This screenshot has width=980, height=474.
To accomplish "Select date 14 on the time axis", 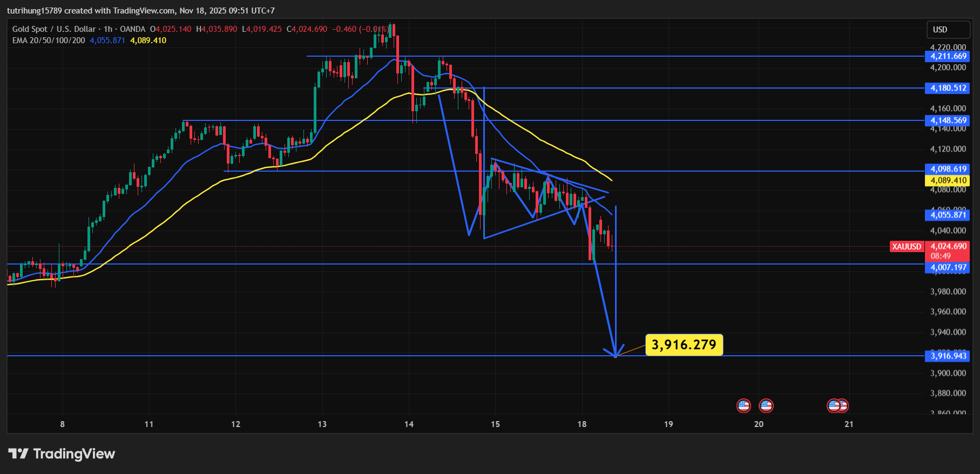I will (409, 424).
